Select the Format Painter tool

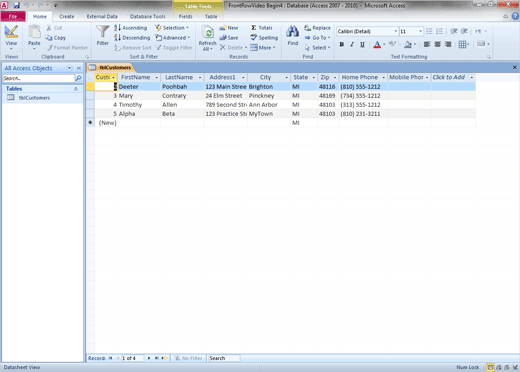point(67,48)
